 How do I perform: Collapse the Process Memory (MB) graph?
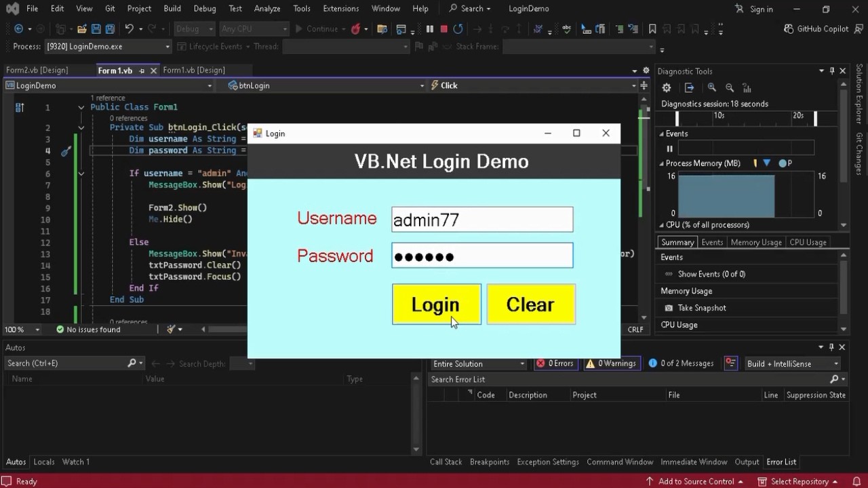[x=662, y=163]
